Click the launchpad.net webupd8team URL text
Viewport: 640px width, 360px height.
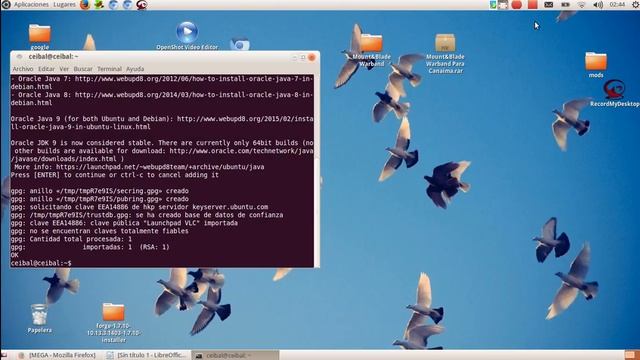[160, 167]
